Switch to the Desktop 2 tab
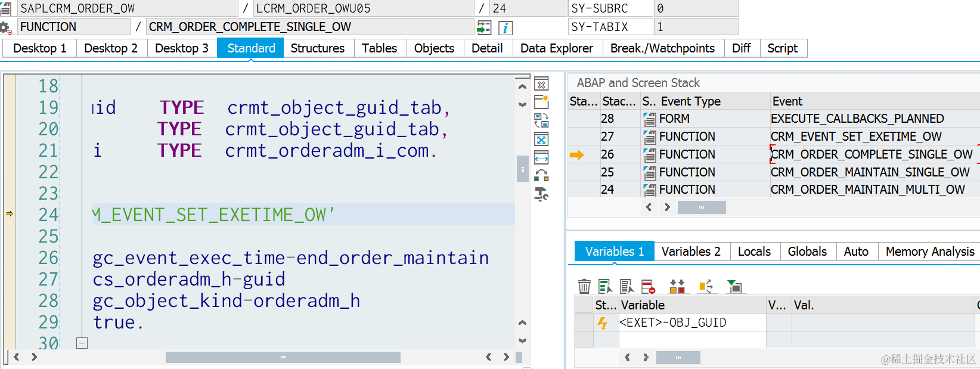The image size is (980, 369). 111,48
